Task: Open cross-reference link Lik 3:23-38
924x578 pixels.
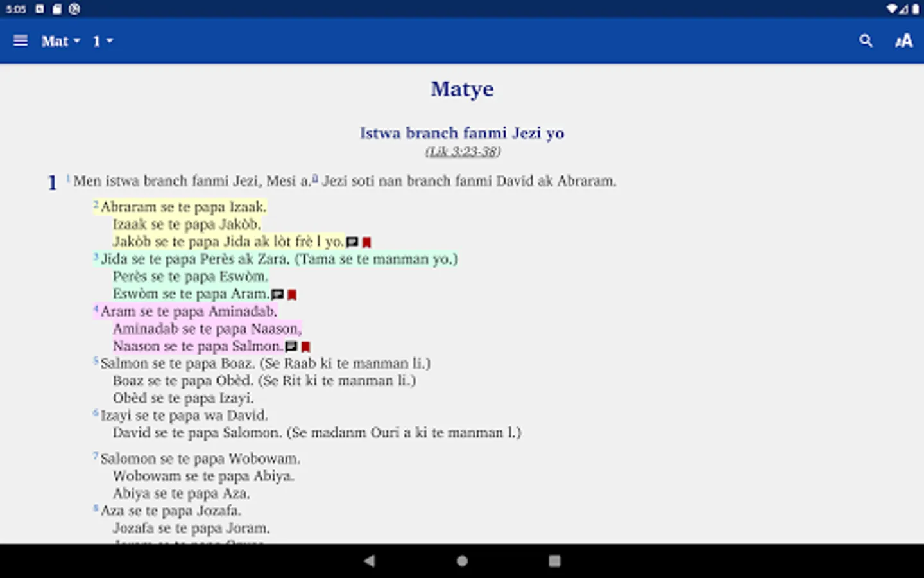Action: coord(463,152)
